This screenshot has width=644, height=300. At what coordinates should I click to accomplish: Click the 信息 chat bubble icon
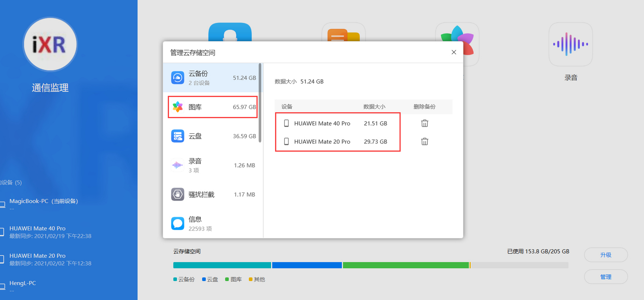click(x=178, y=224)
